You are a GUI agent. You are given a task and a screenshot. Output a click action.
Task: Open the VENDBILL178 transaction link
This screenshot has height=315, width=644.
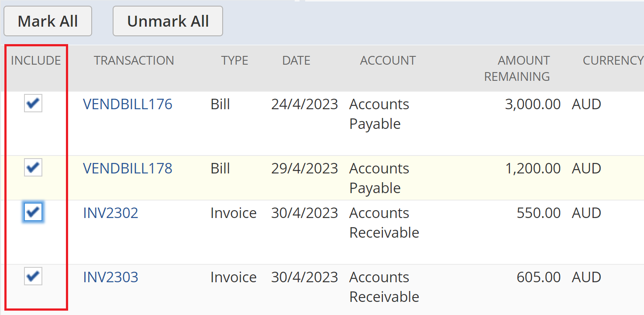(127, 168)
